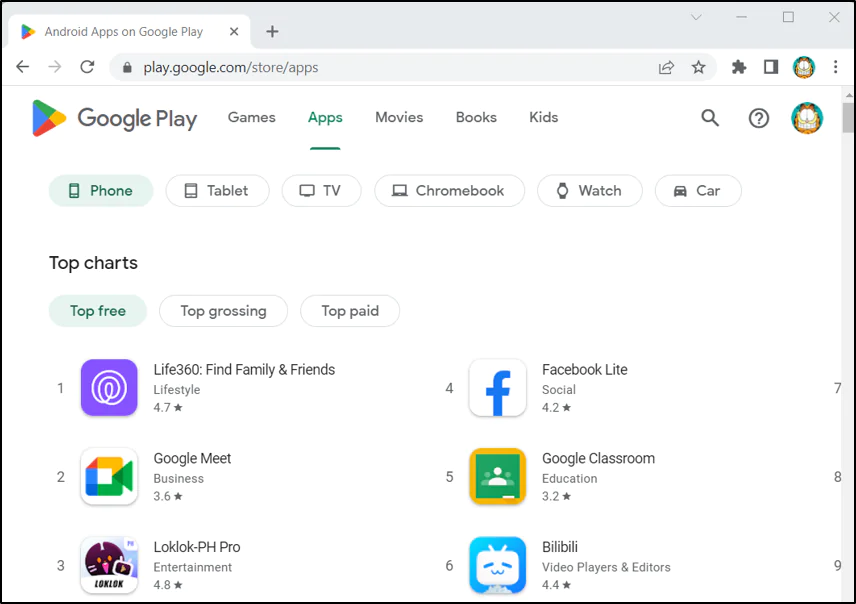
Task: Switch to the Top grossing chart
Action: point(223,311)
